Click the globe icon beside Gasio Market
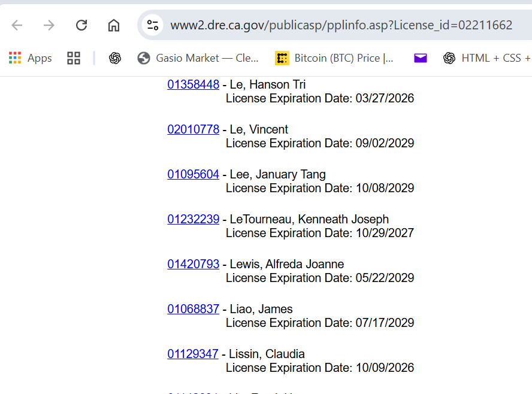Screen dimensions: 532x394 click(x=143, y=58)
